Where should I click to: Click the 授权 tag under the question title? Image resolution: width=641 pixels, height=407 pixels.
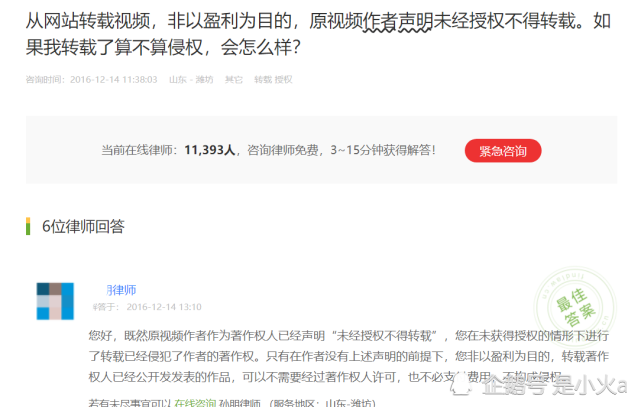tap(283, 79)
